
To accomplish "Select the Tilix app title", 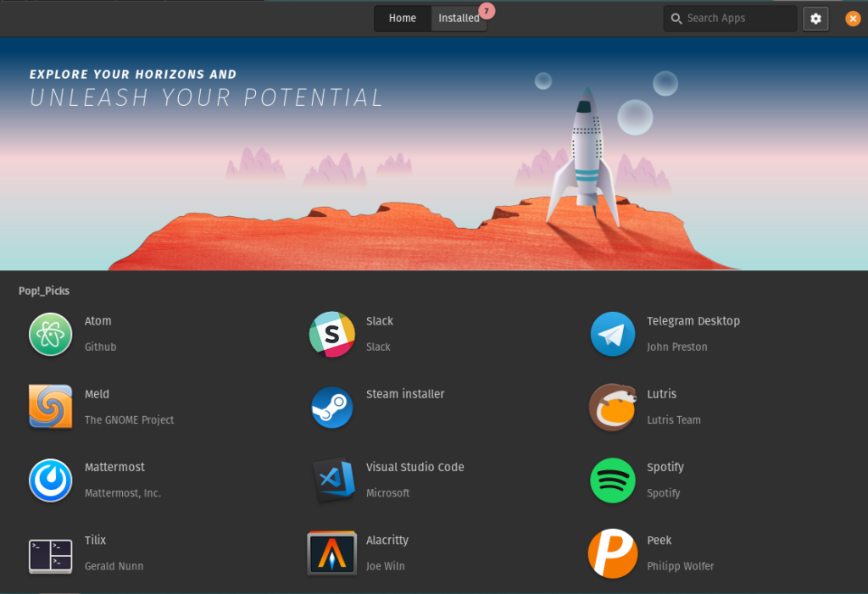I will click(95, 541).
